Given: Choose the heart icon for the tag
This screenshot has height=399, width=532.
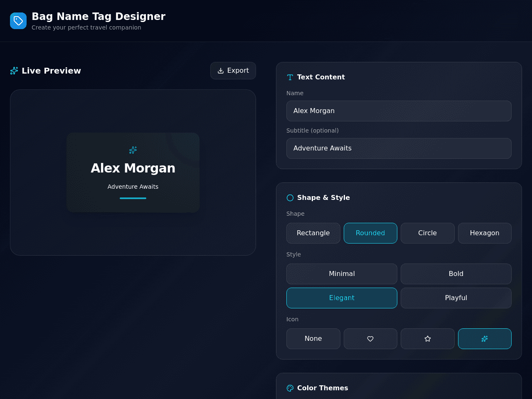Looking at the screenshot, I should coord(370,339).
